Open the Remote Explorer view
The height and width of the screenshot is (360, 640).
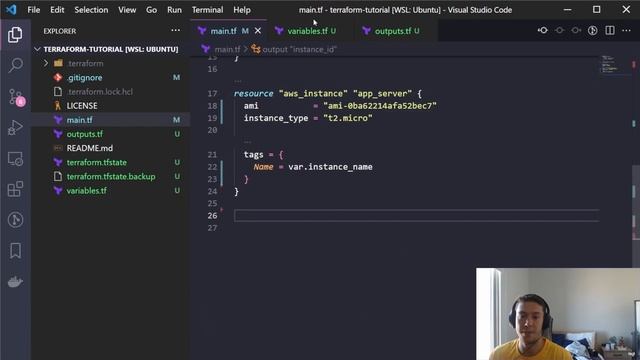tap(16, 159)
